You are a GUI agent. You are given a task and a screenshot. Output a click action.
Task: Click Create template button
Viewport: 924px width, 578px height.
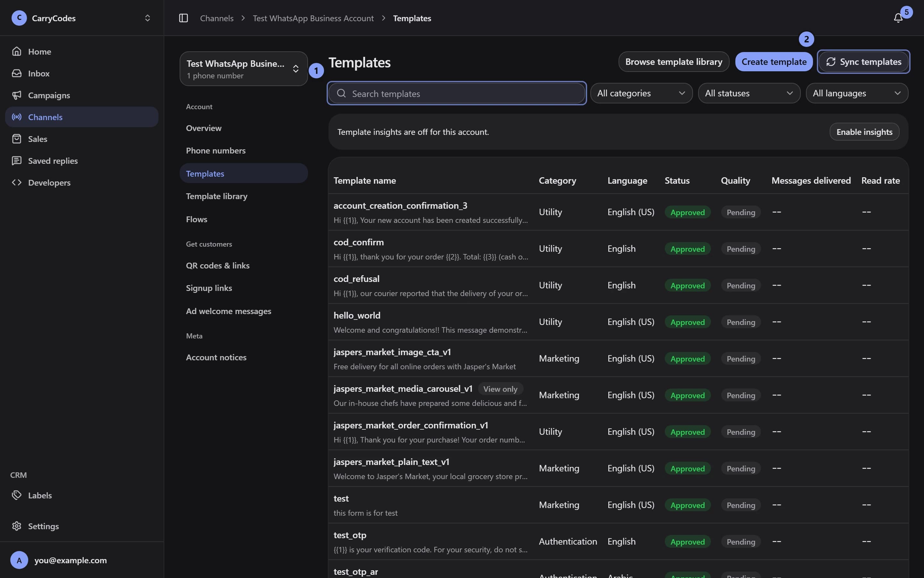(x=774, y=62)
